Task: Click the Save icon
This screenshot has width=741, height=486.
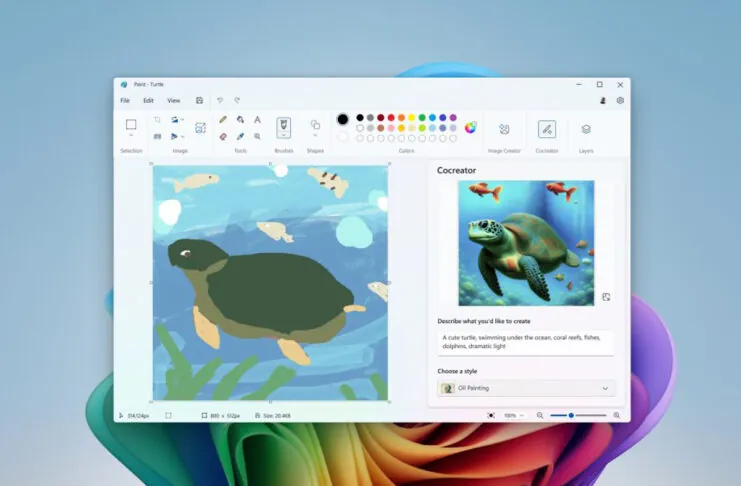Action: point(199,100)
